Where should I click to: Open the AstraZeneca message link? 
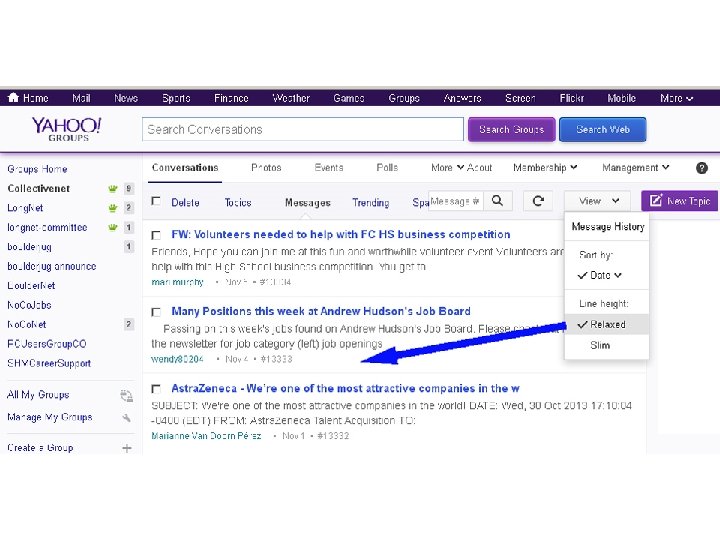coord(345,388)
